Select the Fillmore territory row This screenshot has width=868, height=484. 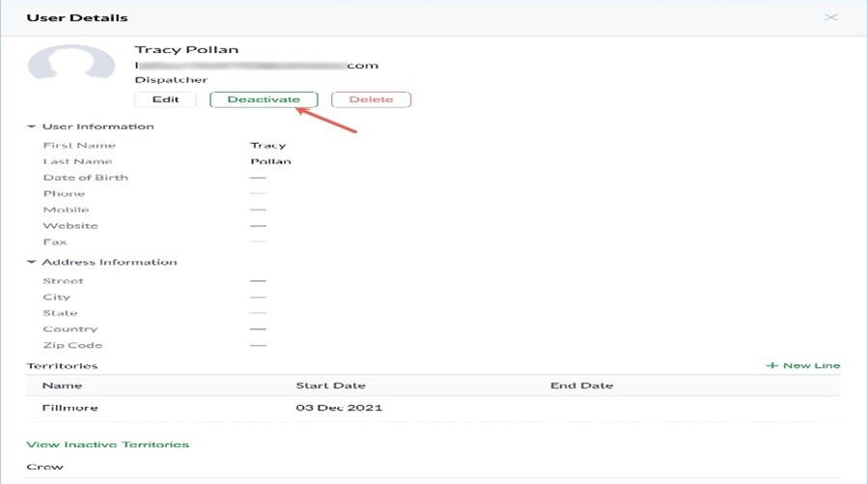(x=70, y=408)
